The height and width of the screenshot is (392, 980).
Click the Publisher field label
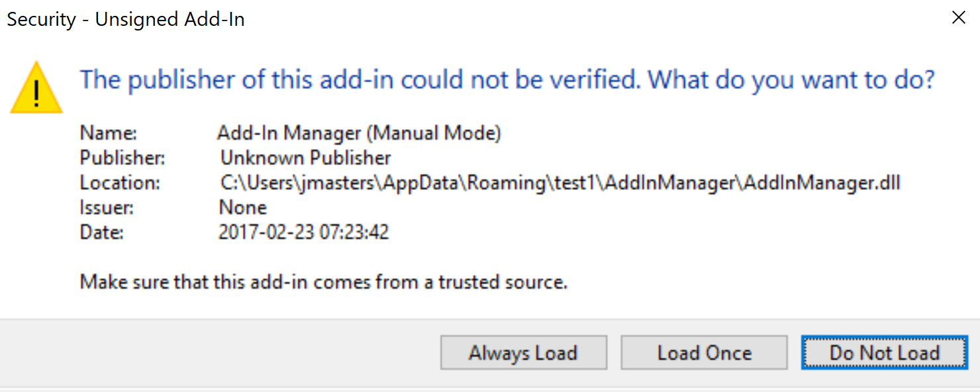point(122,158)
